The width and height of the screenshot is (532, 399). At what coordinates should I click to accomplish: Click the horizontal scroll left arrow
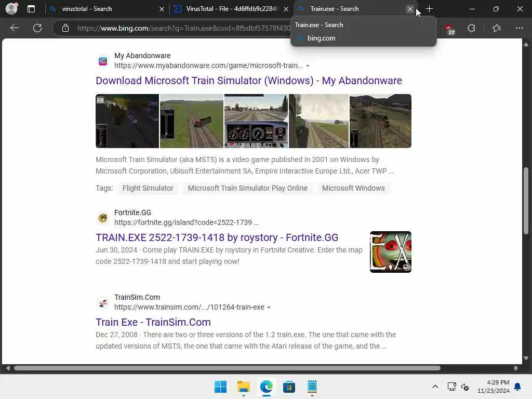tap(7, 368)
